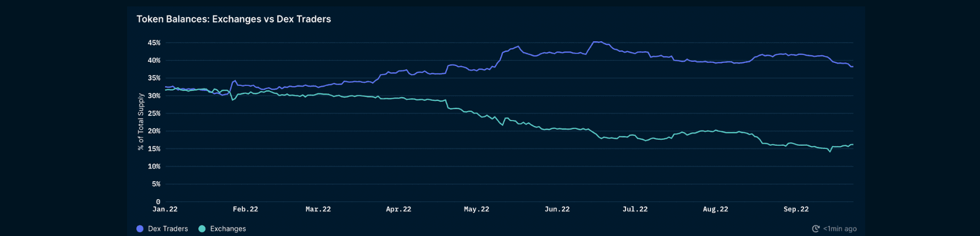Select the Jun.22 x-axis label
This screenshot has width=980, height=236.
(557, 209)
